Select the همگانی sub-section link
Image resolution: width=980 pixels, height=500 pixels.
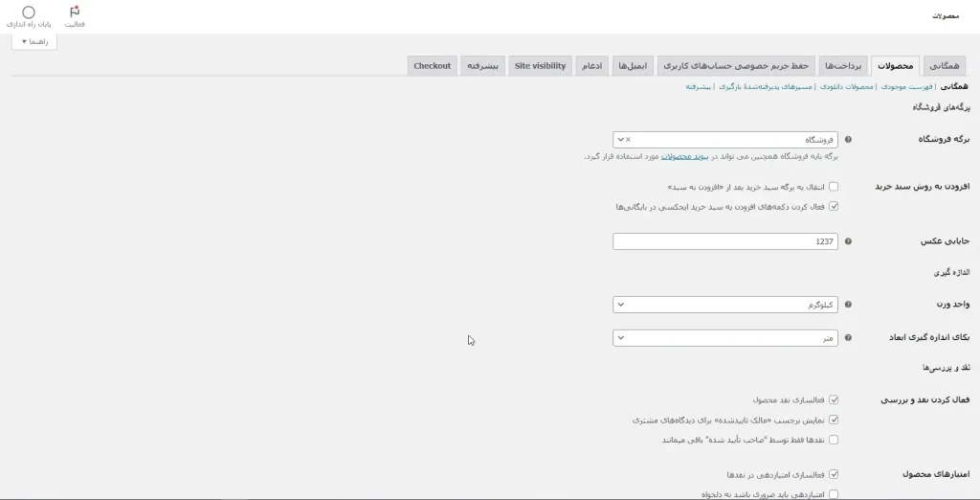coord(954,87)
